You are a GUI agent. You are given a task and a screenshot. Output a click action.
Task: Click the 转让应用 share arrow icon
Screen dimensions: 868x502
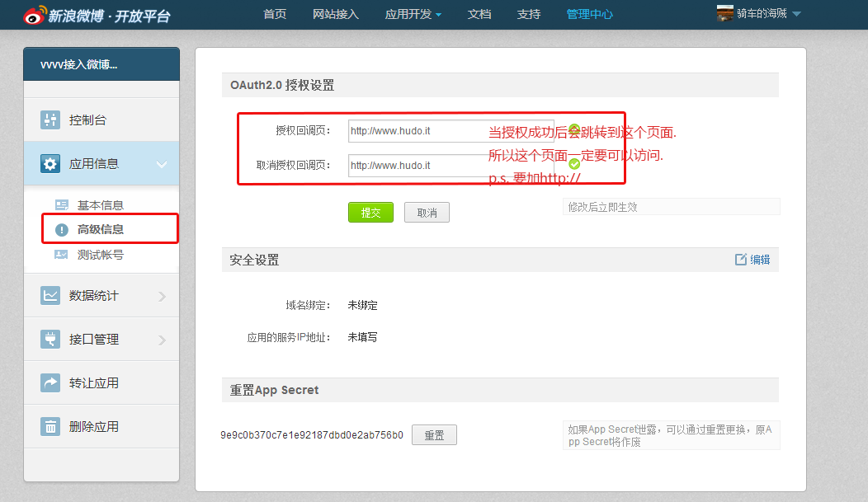(50, 382)
